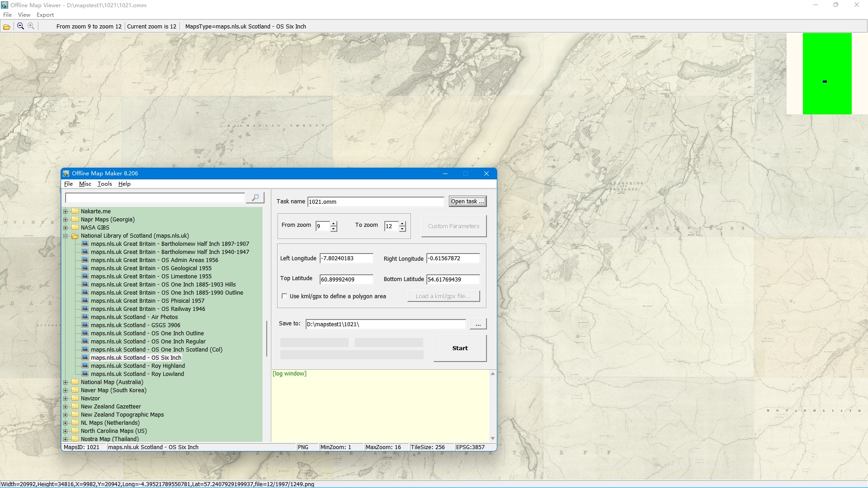Image resolution: width=868 pixels, height=488 pixels.
Task: Click the Naver Map (South Korea) folder icon
Action: click(x=75, y=390)
